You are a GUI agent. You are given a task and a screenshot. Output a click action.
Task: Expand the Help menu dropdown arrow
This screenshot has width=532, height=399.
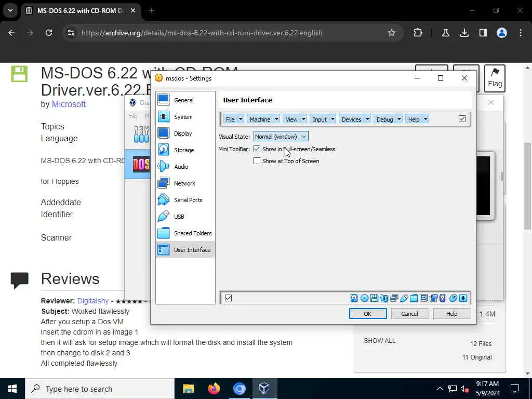(425, 119)
